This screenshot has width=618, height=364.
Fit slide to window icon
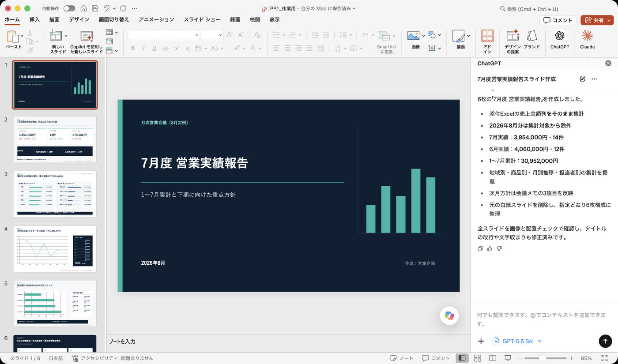[x=604, y=358]
